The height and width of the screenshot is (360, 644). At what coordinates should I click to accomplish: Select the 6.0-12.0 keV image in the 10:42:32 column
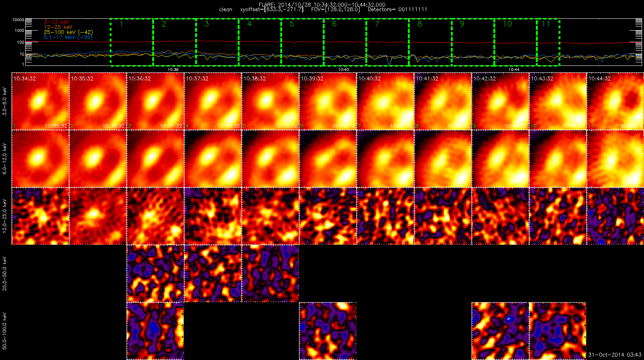(500, 159)
